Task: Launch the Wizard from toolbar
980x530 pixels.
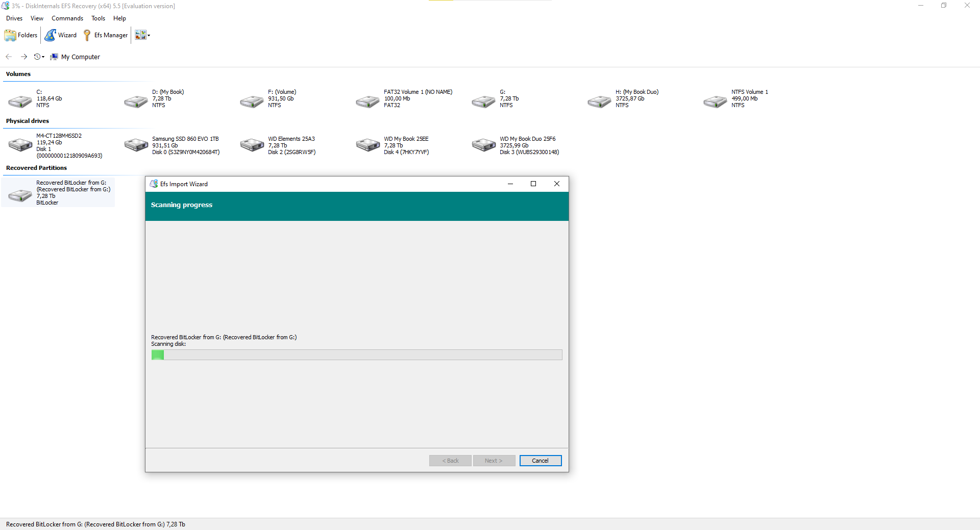Action: coord(61,35)
